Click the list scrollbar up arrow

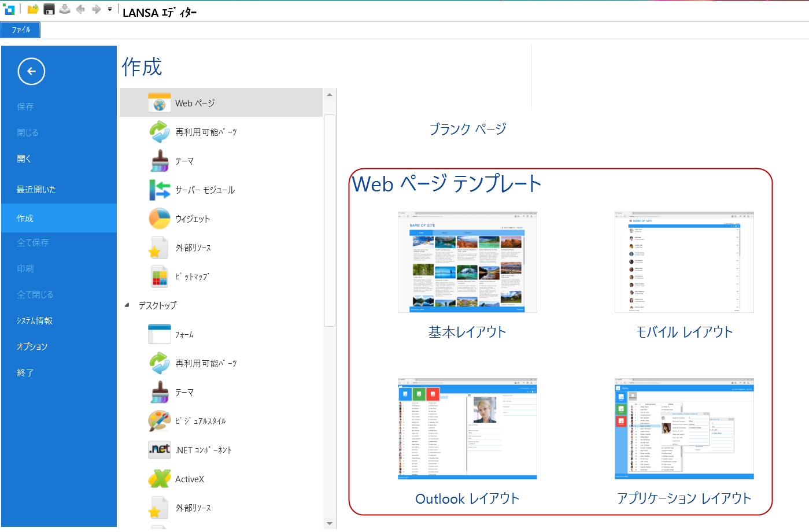point(330,94)
